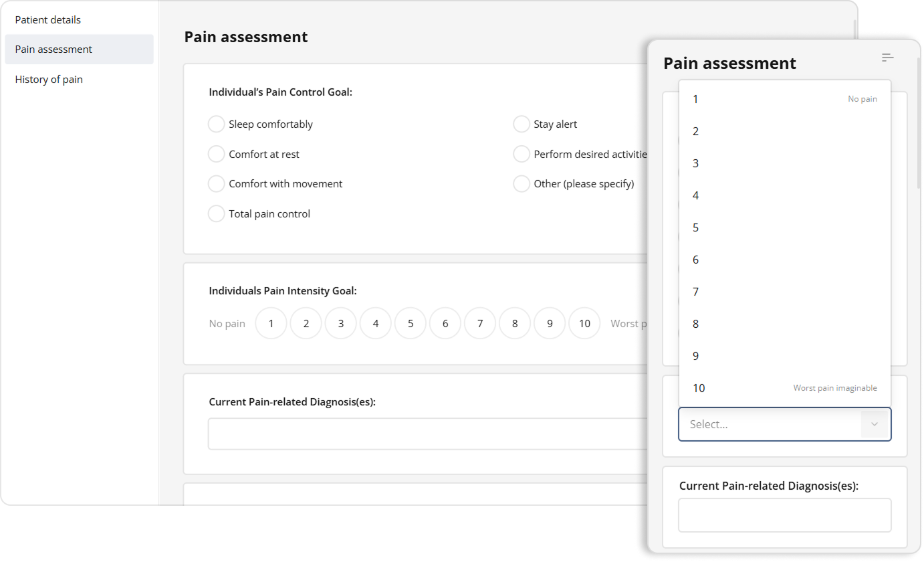Focus the mobile panel diagnosis text field
This screenshot has width=924, height=562.
click(x=784, y=515)
